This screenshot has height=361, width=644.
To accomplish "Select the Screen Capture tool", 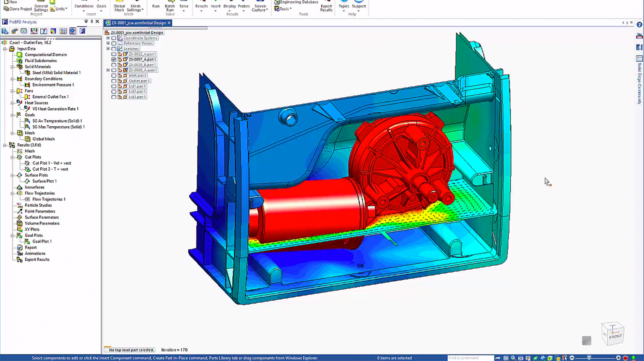I will (260, 7).
